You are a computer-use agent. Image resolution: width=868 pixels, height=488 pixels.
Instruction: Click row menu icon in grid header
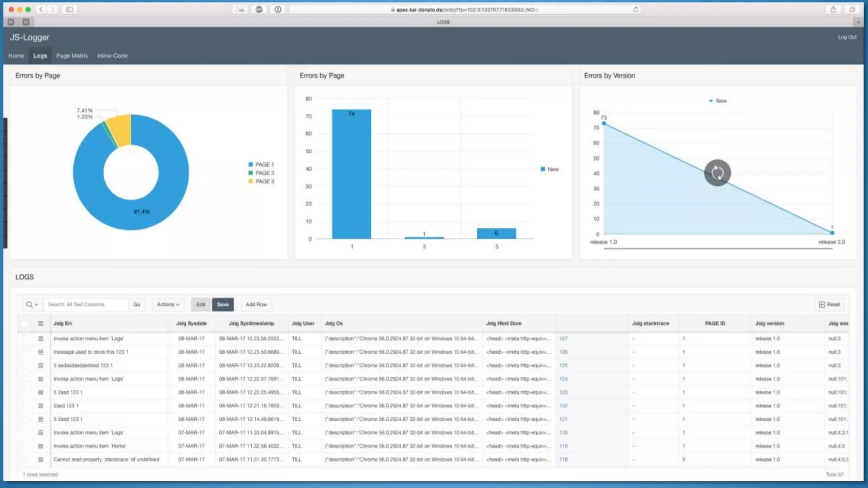click(x=41, y=323)
